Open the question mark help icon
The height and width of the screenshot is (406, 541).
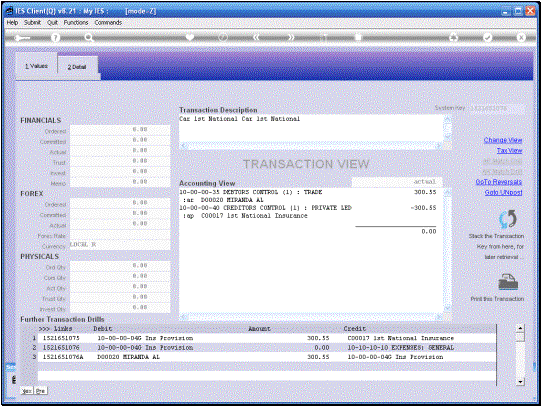55,37
